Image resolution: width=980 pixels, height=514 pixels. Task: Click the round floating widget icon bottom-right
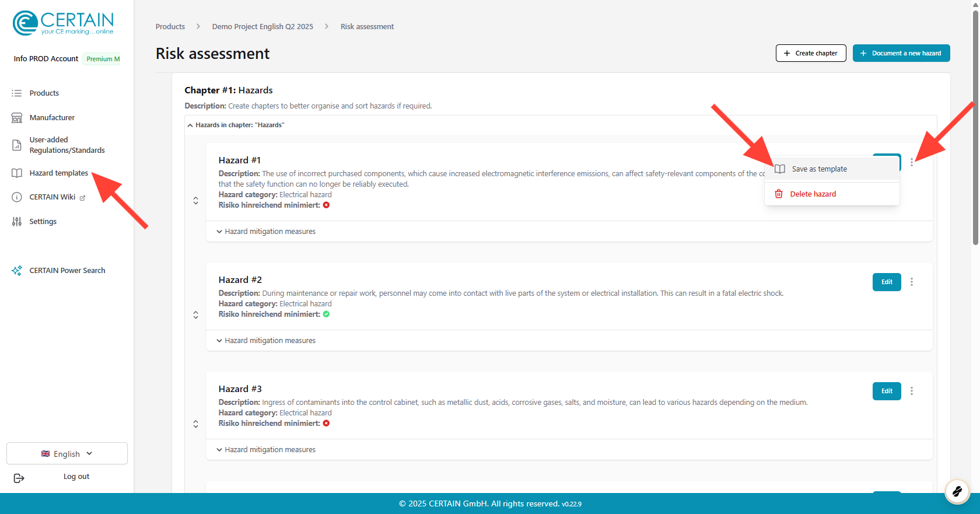(x=957, y=492)
